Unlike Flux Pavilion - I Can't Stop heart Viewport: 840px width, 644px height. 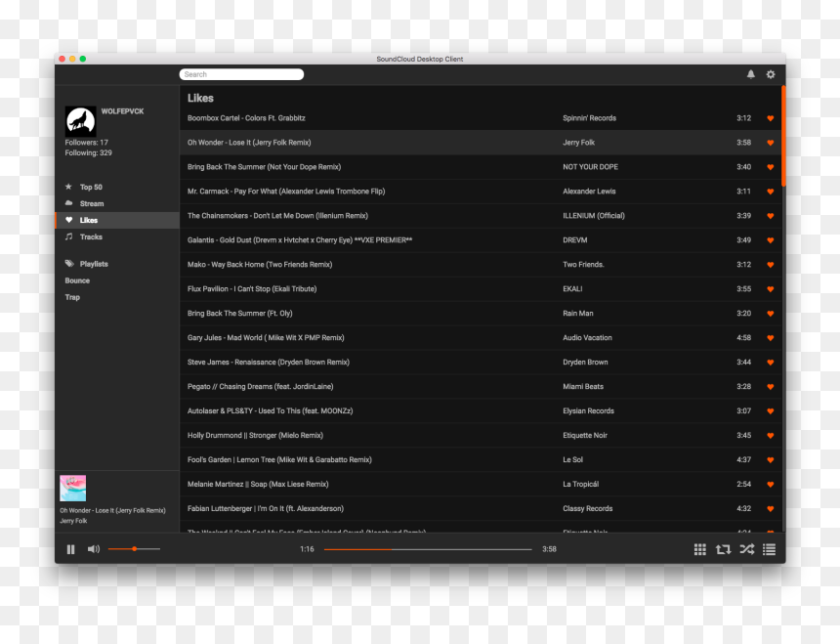(771, 289)
